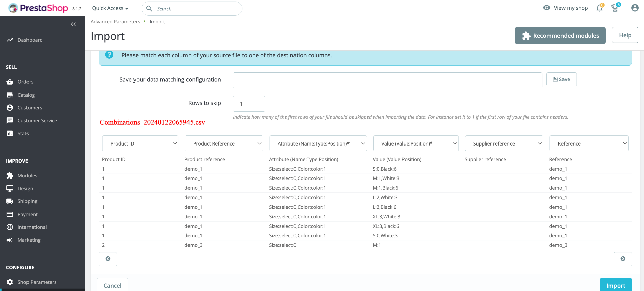Image resolution: width=644 pixels, height=291 pixels.
Task: Open the user profile avatar
Action: tap(635, 8)
